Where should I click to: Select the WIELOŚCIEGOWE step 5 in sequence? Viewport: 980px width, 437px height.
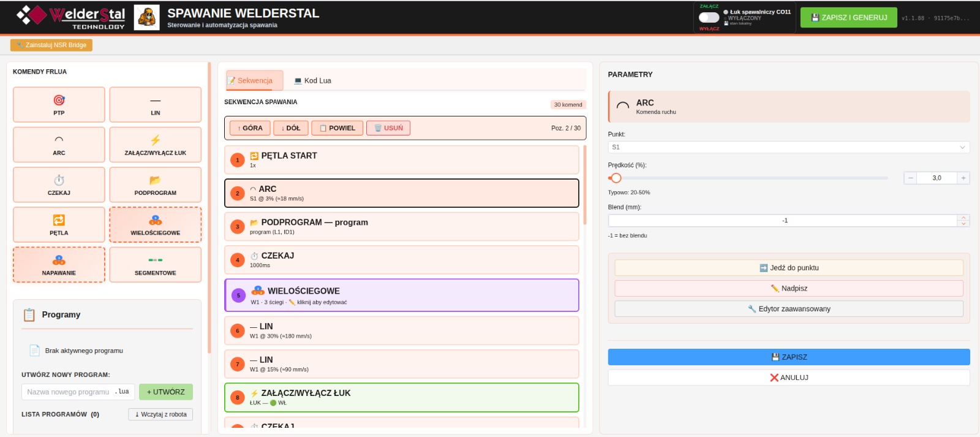401,295
